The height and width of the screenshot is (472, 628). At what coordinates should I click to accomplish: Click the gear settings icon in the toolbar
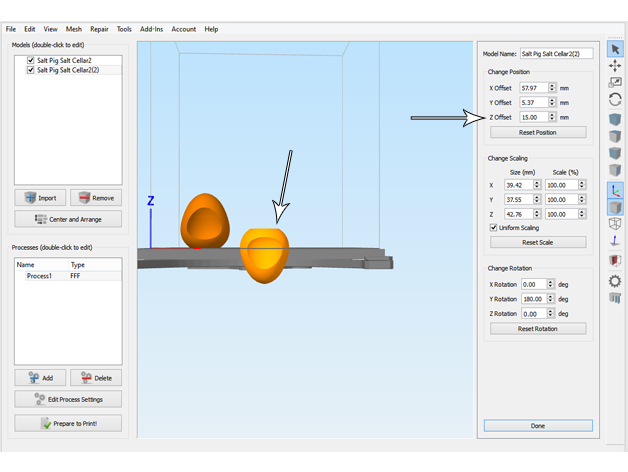point(615,281)
